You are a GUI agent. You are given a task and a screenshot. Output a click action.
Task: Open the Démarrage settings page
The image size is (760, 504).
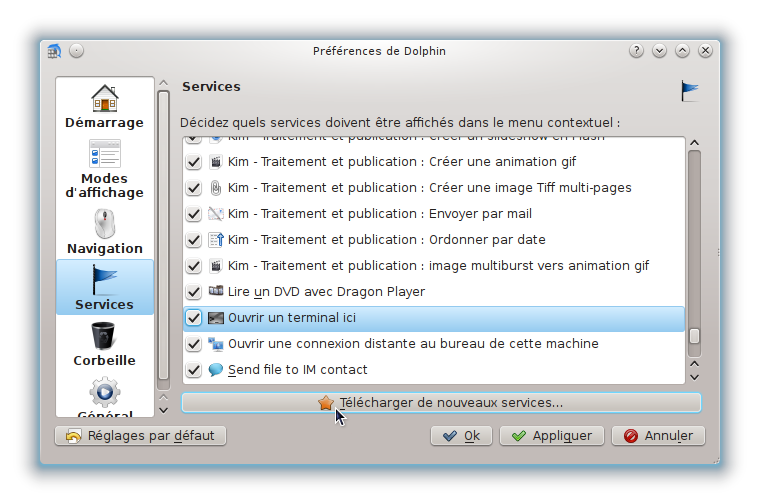click(x=105, y=106)
